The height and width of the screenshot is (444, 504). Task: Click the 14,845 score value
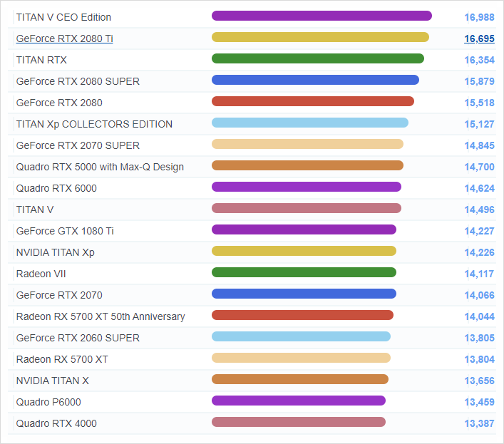coord(479,145)
